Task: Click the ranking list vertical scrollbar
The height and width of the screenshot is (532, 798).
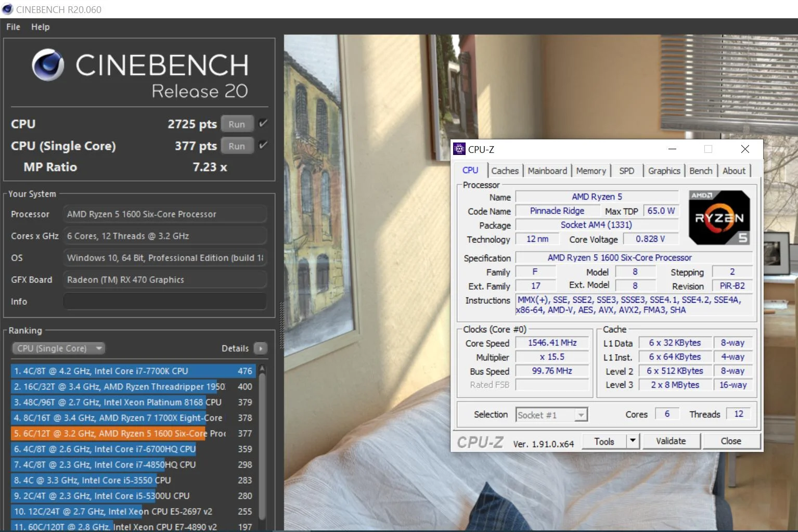Action: pos(262,446)
